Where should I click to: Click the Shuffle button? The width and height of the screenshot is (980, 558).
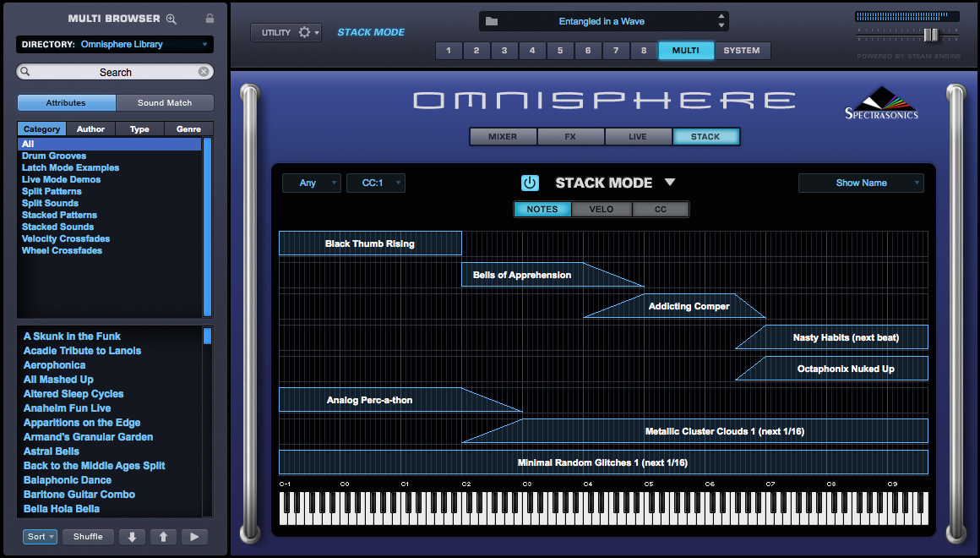(x=88, y=537)
